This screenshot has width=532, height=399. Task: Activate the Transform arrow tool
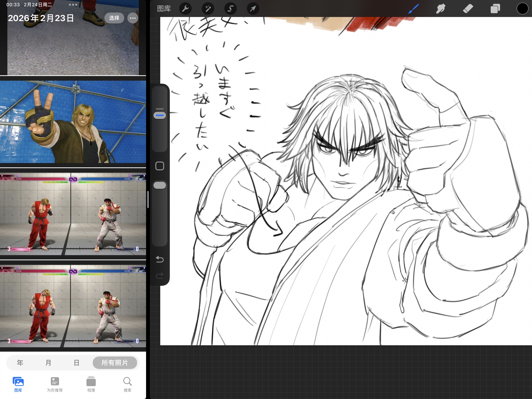(x=253, y=9)
